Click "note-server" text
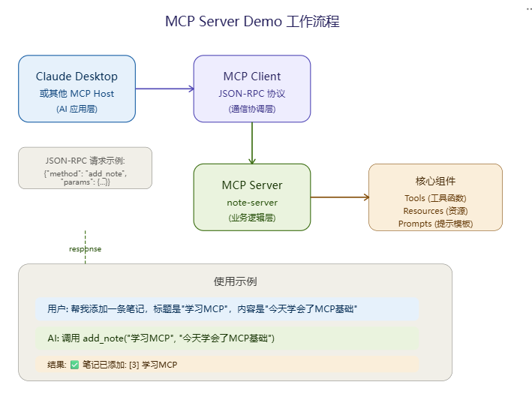 [252, 203]
